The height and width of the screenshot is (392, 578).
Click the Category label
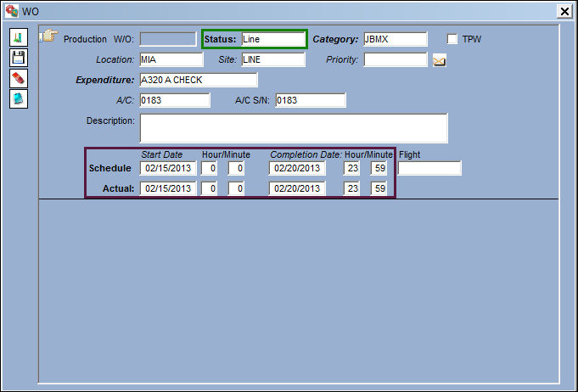click(335, 39)
